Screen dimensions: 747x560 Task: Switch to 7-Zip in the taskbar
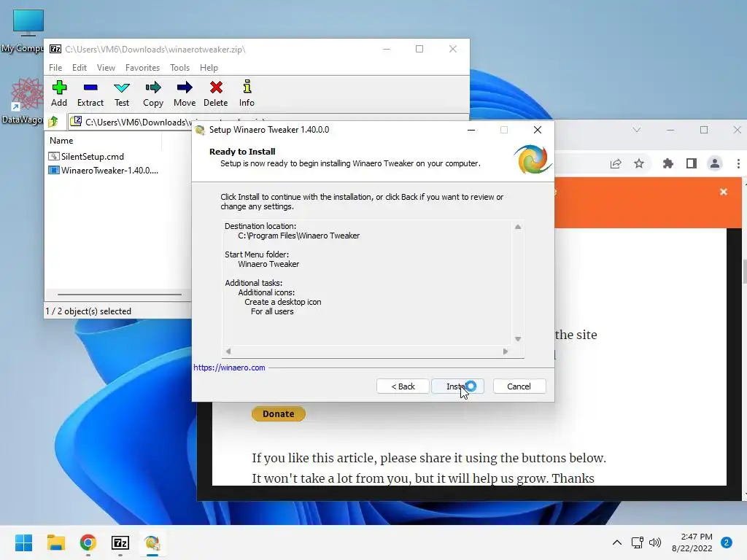click(120, 542)
